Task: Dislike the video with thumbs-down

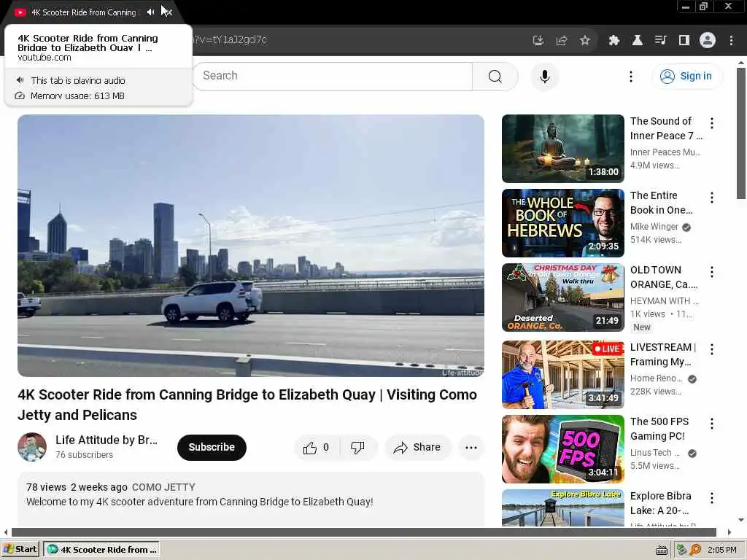Action: tap(357, 447)
